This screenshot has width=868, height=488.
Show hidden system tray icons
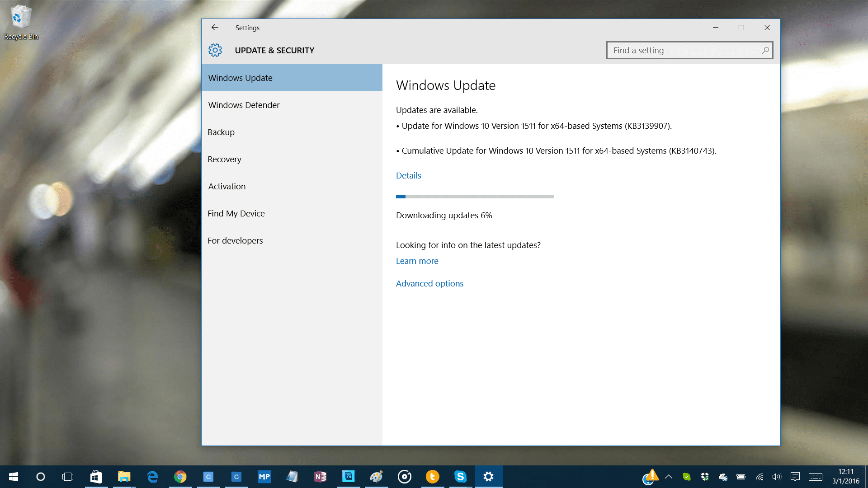pyautogui.click(x=669, y=477)
